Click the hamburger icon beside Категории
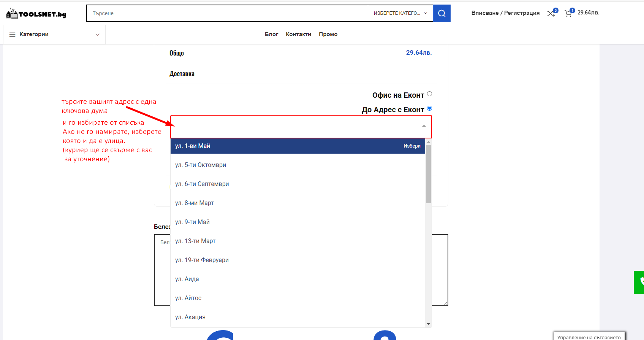Screen dimensions: 644x340 click(12, 34)
